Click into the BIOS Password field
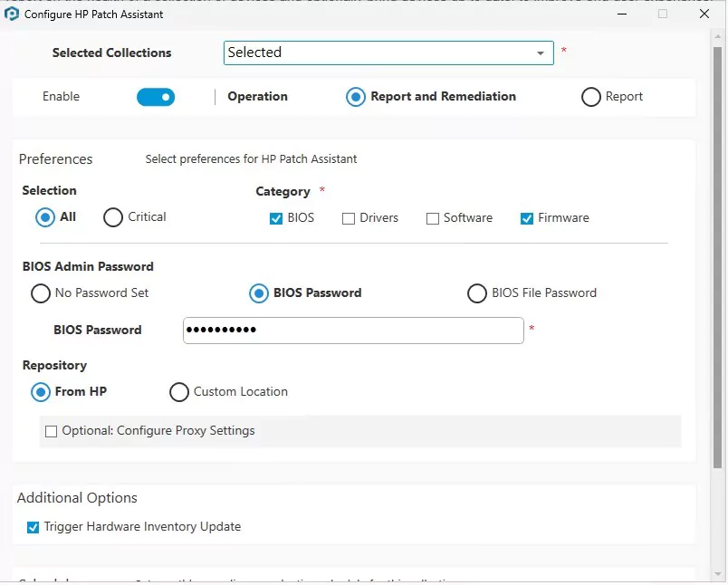728x585 pixels. 353,331
